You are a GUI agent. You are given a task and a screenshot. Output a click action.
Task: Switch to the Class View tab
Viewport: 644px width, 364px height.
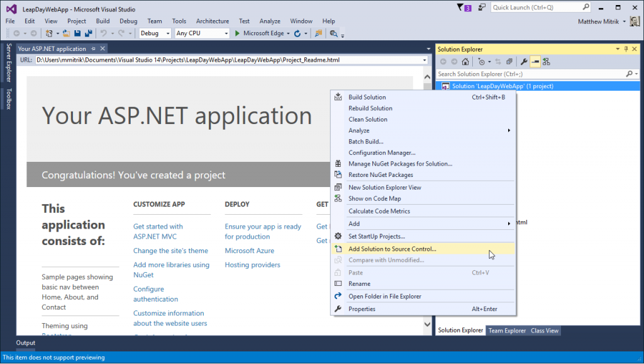coord(544,331)
